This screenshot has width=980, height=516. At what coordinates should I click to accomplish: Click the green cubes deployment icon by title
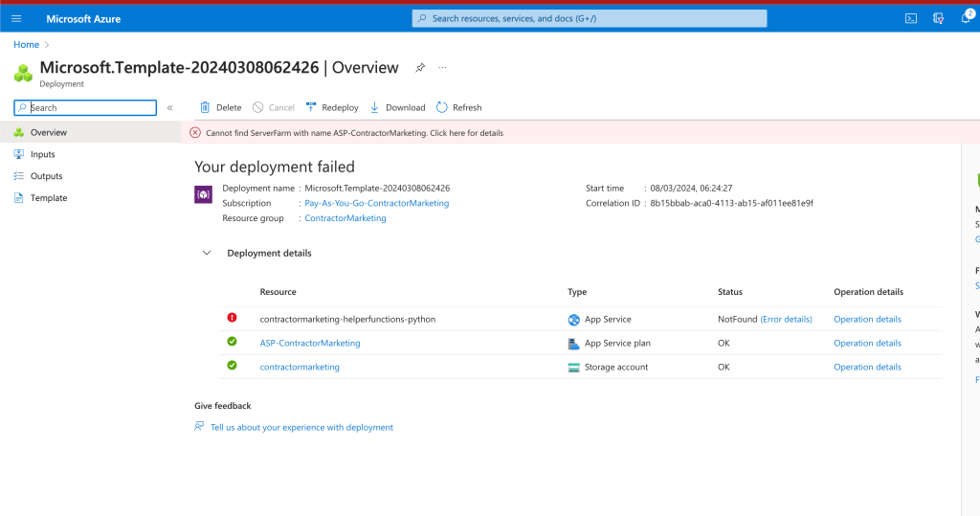23,73
